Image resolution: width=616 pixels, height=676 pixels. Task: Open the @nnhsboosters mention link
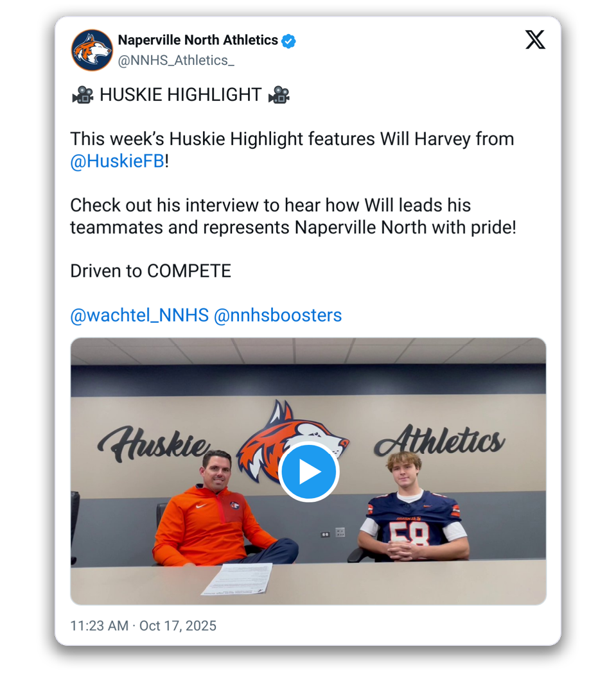point(277,316)
